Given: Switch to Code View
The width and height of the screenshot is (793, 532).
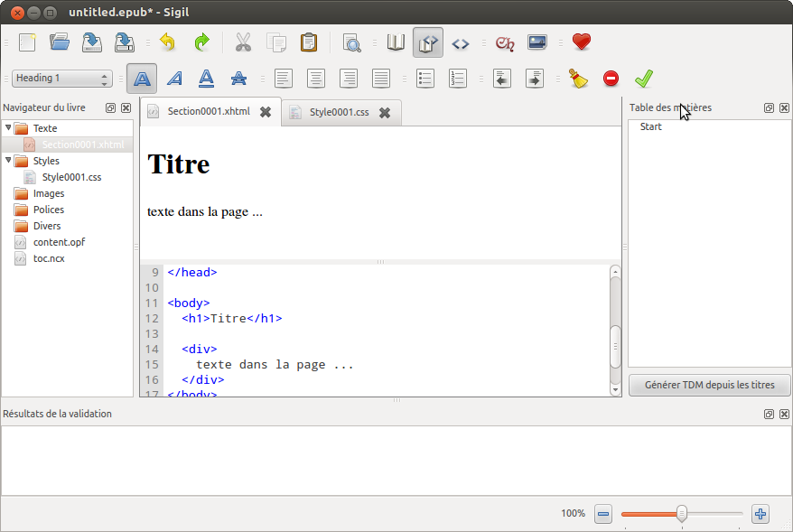Looking at the screenshot, I should pos(461,43).
